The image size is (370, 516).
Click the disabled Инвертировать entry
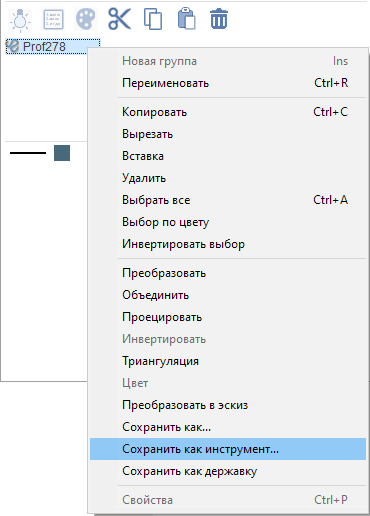[x=228, y=339]
